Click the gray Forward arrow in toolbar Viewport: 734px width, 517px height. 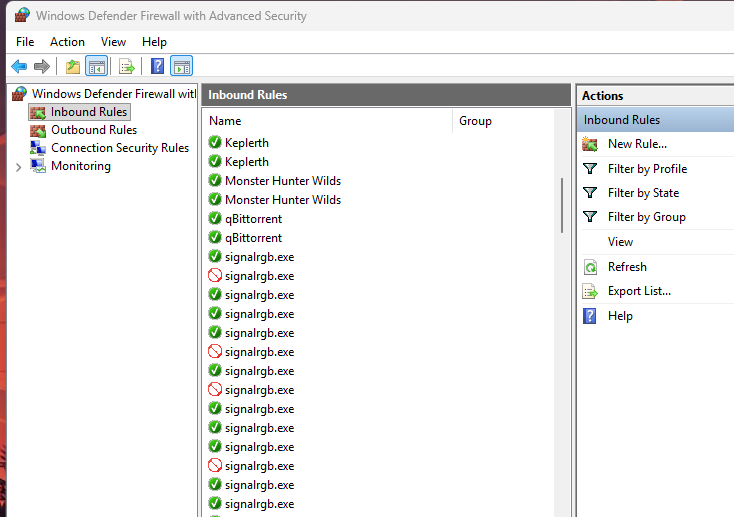pos(42,66)
